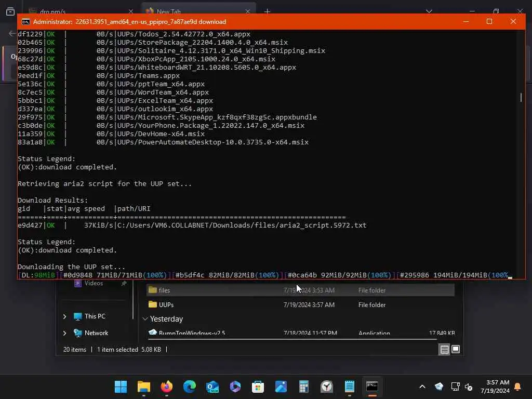Open Copilot app in taskbar
This screenshot has height=399, width=532.
[235, 387]
